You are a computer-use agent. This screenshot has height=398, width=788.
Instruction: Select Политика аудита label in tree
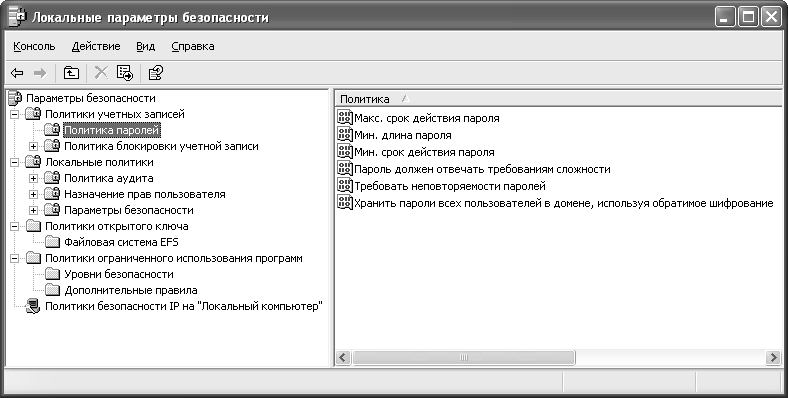coord(109,178)
